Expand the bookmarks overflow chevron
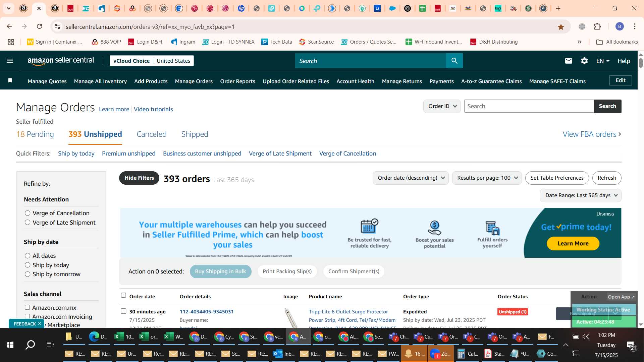 580,42
